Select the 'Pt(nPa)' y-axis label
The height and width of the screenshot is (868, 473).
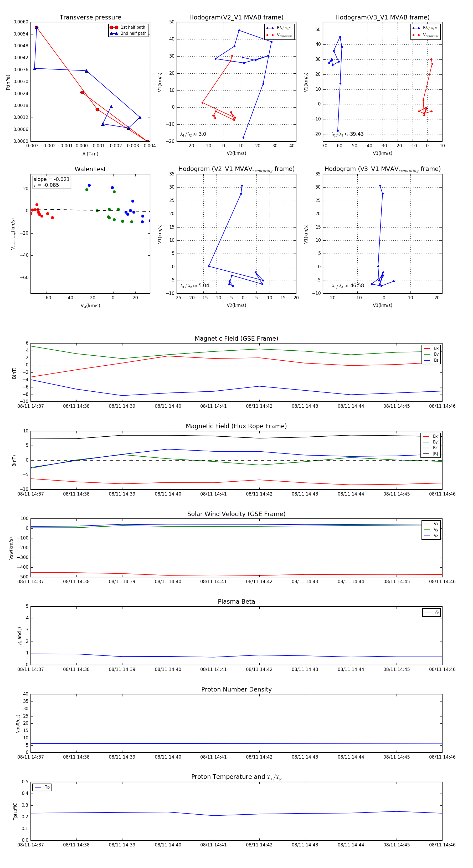(x=8, y=82)
